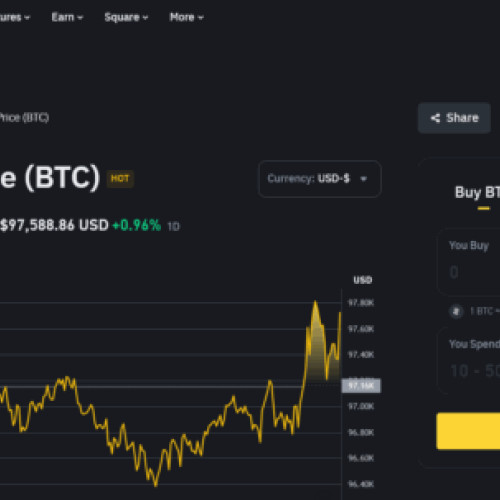The height and width of the screenshot is (500, 500).
Task: Open the Price (BTC) breadcrumb link
Action: click(x=24, y=117)
